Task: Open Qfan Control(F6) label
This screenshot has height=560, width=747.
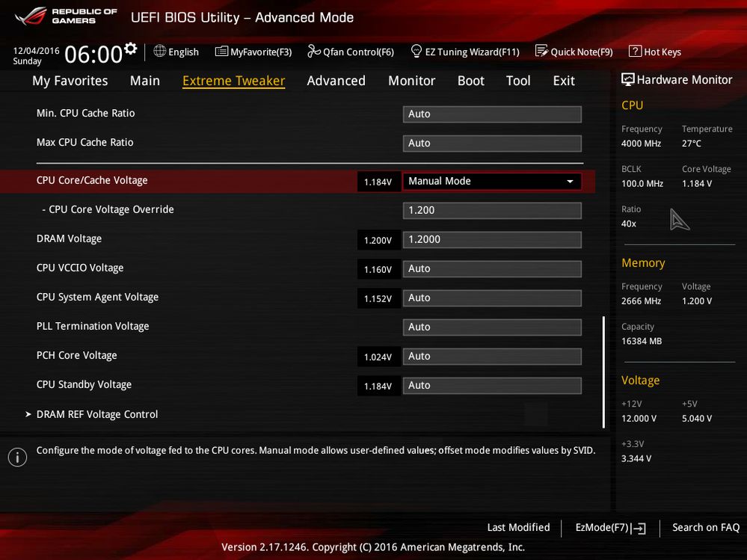Action: tap(358, 52)
